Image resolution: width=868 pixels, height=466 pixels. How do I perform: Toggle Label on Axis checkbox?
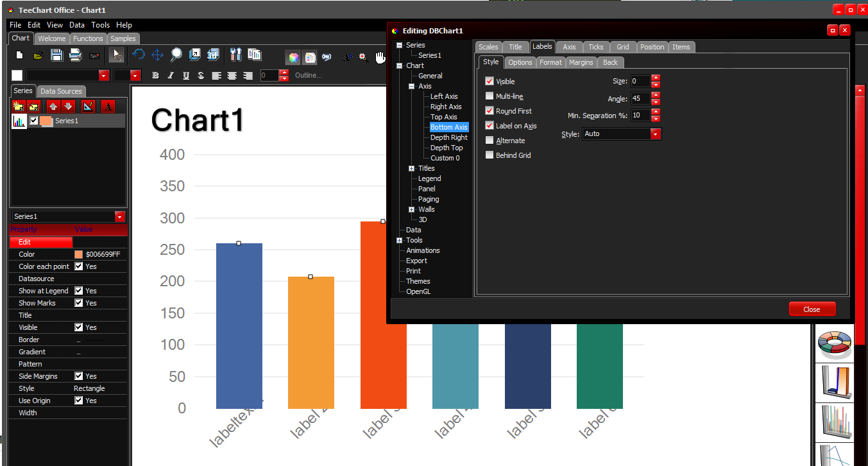pos(489,126)
